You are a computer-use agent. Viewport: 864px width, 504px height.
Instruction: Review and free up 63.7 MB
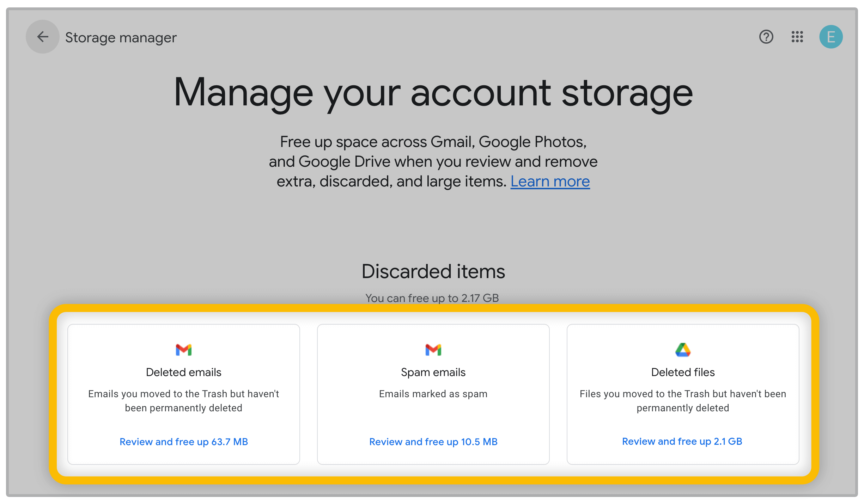[183, 442]
